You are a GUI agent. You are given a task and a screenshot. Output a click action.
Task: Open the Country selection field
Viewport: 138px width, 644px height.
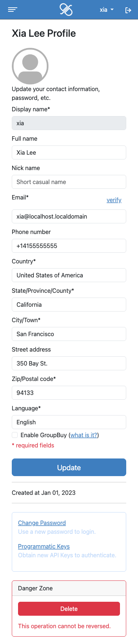pos(69,275)
